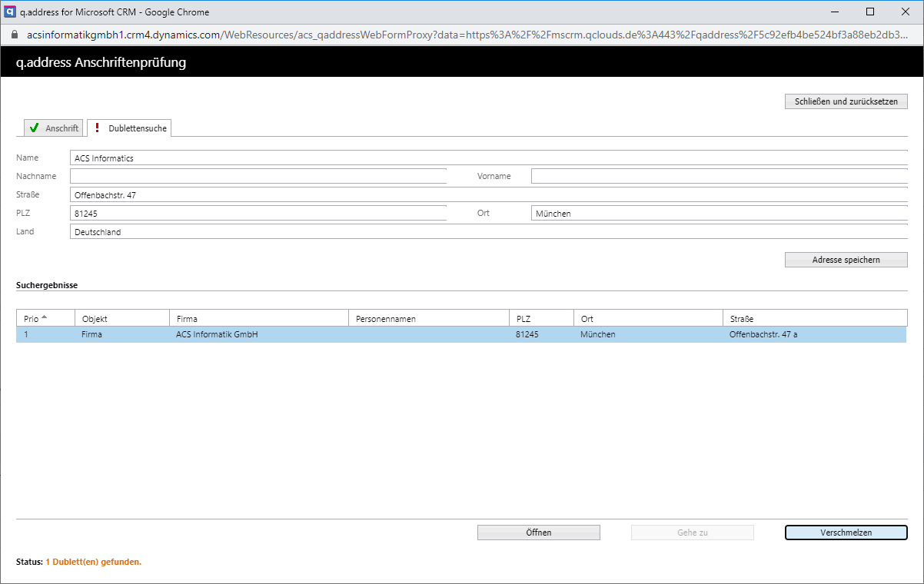Click into the empty Nachname field
Screen dimensions: 924x584
point(258,176)
